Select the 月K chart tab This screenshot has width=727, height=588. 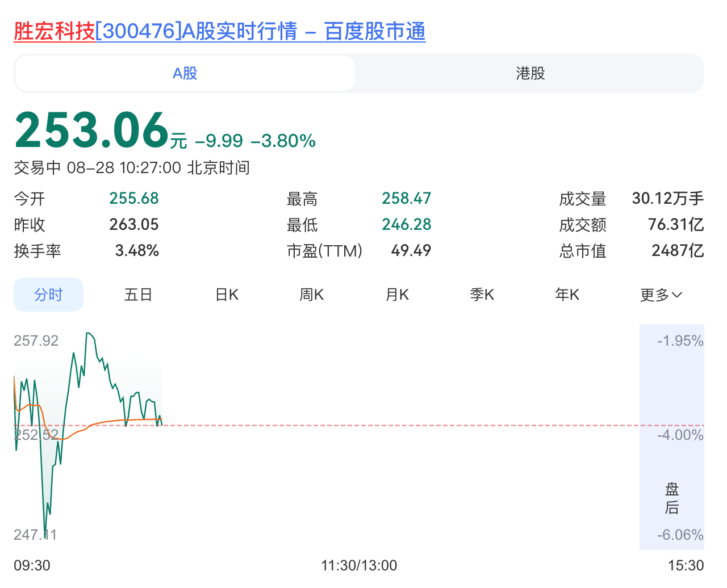click(397, 295)
